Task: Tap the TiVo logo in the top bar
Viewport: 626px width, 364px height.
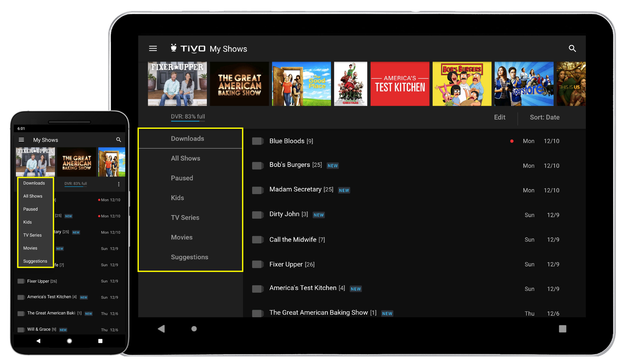Action: [188, 49]
